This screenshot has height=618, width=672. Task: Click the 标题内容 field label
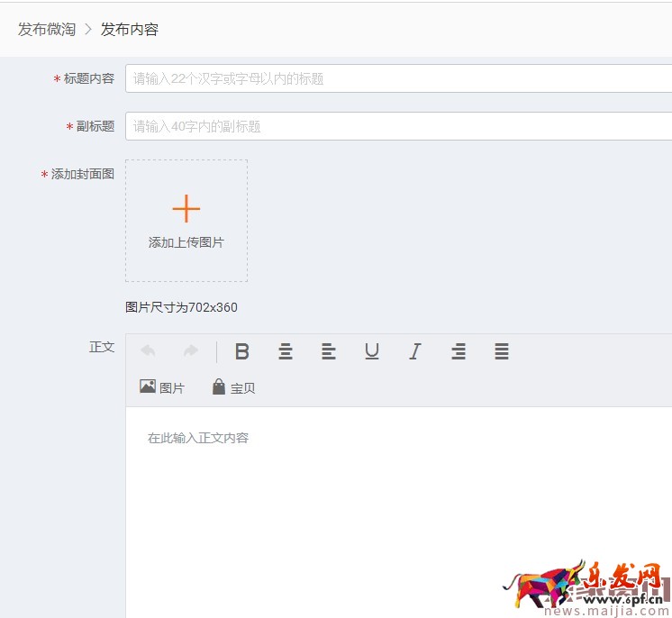pyautogui.click(x=89, y=78)
